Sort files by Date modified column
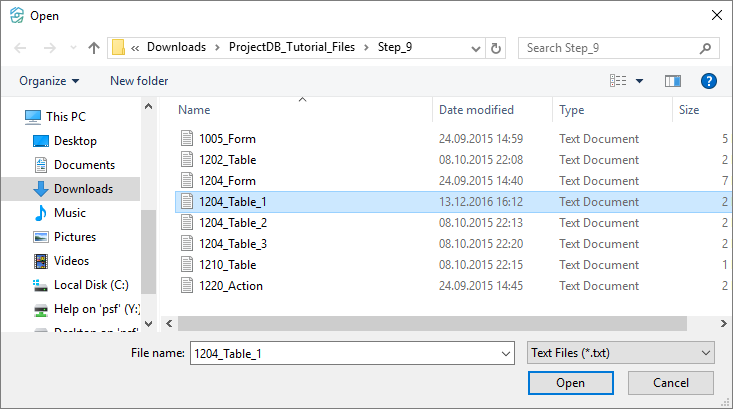Screen dimensions: 733x409 pos(476,110)
